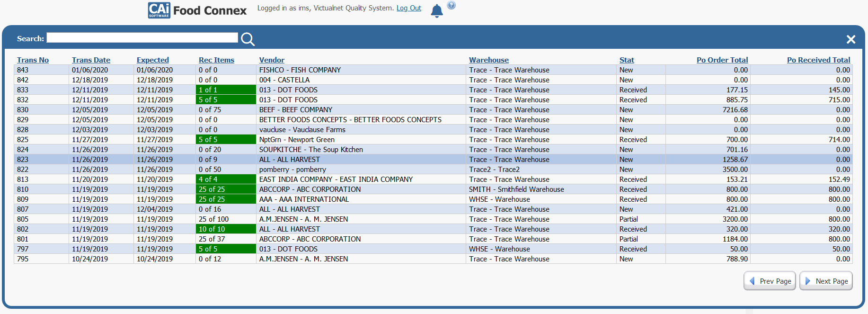Select transaction number 830
The width and height of the screenshot is (868, 314).
point(23,110)
